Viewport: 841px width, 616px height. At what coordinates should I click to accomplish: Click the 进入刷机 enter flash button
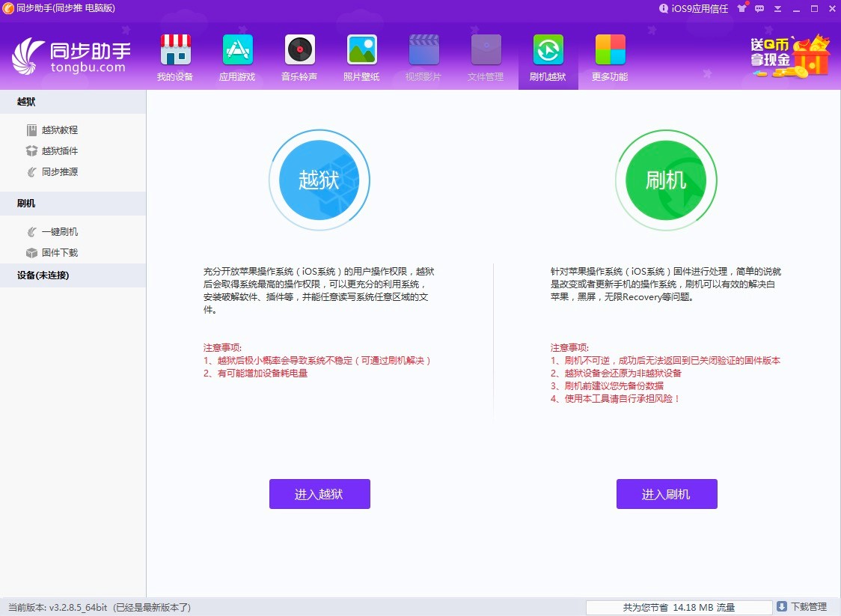(x=666, y=494)
